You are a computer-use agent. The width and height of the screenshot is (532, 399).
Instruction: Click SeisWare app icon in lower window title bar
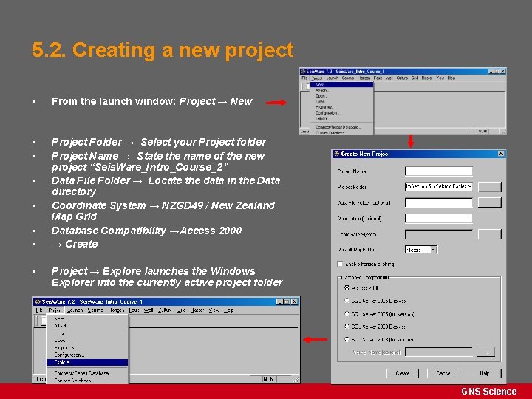pos(38,301)
